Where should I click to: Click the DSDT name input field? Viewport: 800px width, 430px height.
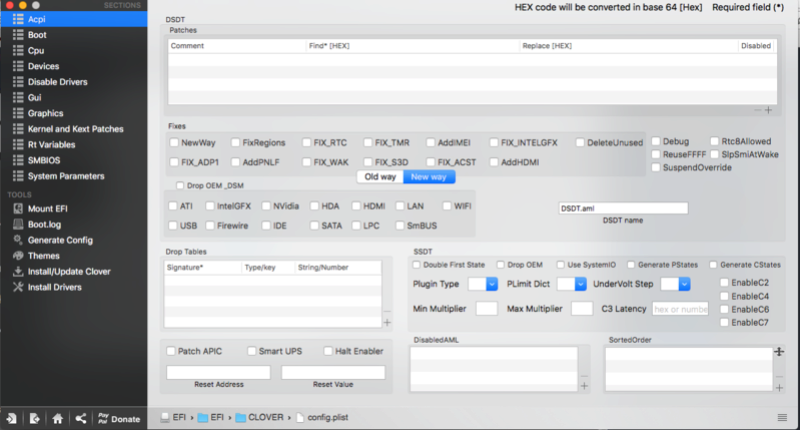click(x=623, y=208)
